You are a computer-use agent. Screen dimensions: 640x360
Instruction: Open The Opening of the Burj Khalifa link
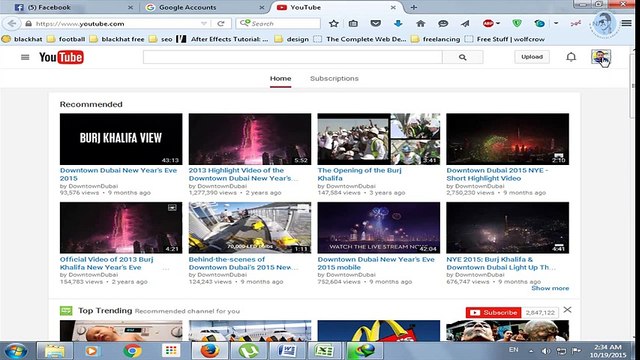tap(360, 174)
